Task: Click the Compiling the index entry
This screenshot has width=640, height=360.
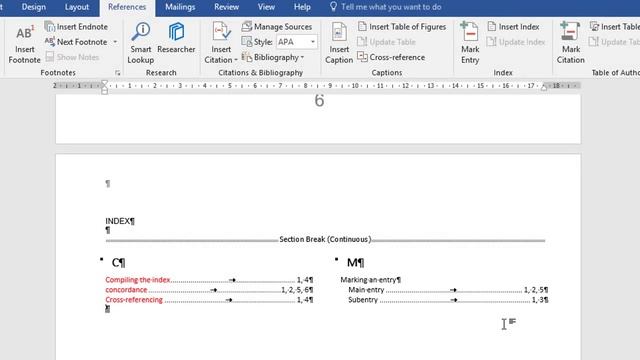Action: click(138, 280)
